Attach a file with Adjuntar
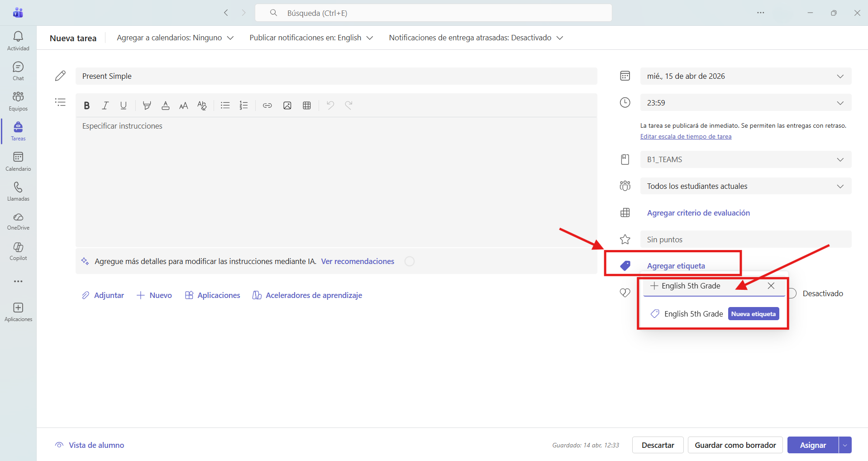Image resolution: width=868 pixels, height=461 pixels. pyautogui.click(x=103, y=295)
